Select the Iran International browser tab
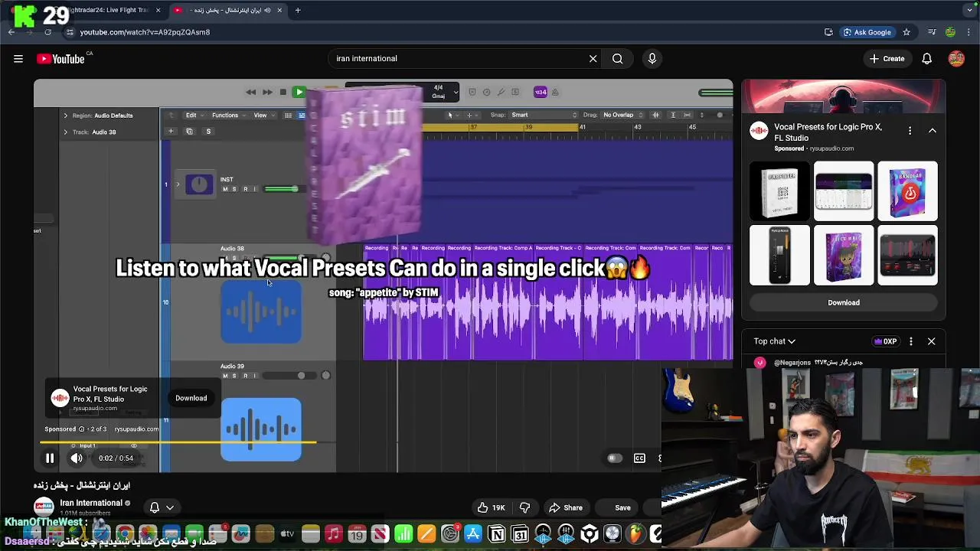This screenshot has height=551, width=980. point(227,10)
